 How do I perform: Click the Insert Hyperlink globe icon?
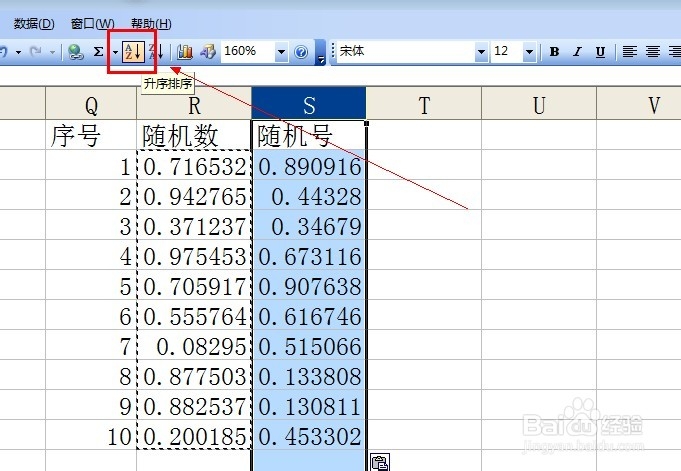tap(76, 52)
